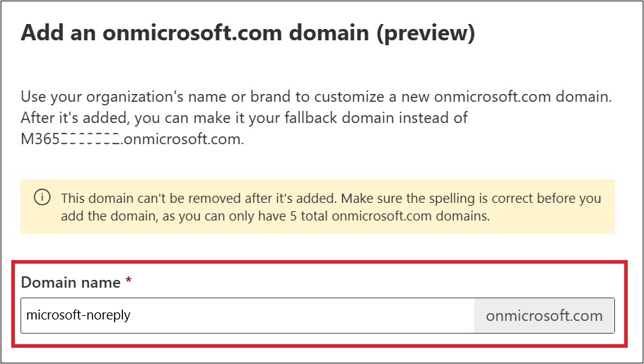Click empty space inside the domain input
This screenshot has height=364, width=644.
coord(300,315)
